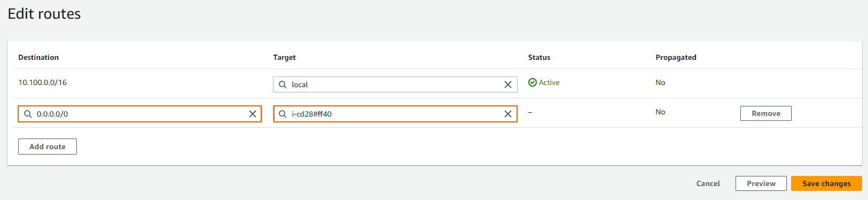Clear the i-cd28#ff40 target using its X
Viewport: 868px width, 200px height.
[x=508, y=114]
